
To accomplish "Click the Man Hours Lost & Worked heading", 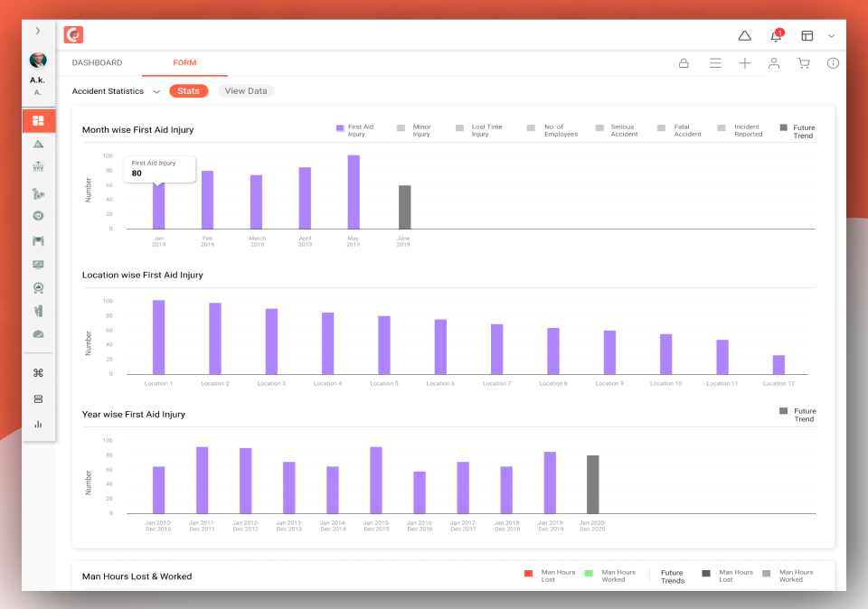I will click(137, 576).
